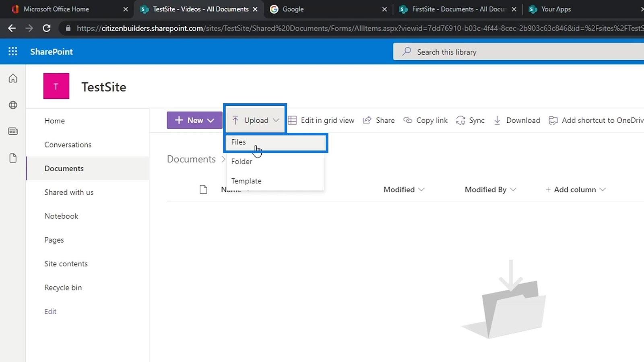This screenshot has height=362, width=644.
Task: Click Copy link in toolbar
Action: pos(425,120)
